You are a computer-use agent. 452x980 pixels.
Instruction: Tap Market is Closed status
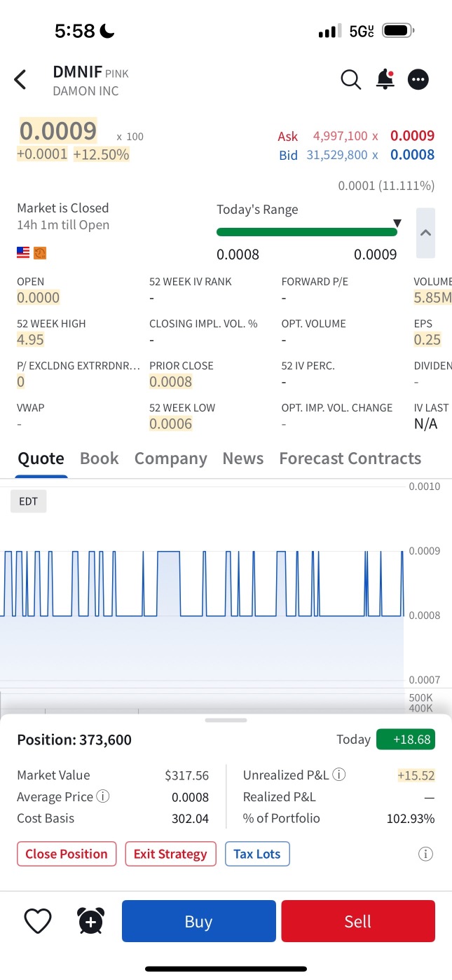pyautogui.click(x=63, y=208)
